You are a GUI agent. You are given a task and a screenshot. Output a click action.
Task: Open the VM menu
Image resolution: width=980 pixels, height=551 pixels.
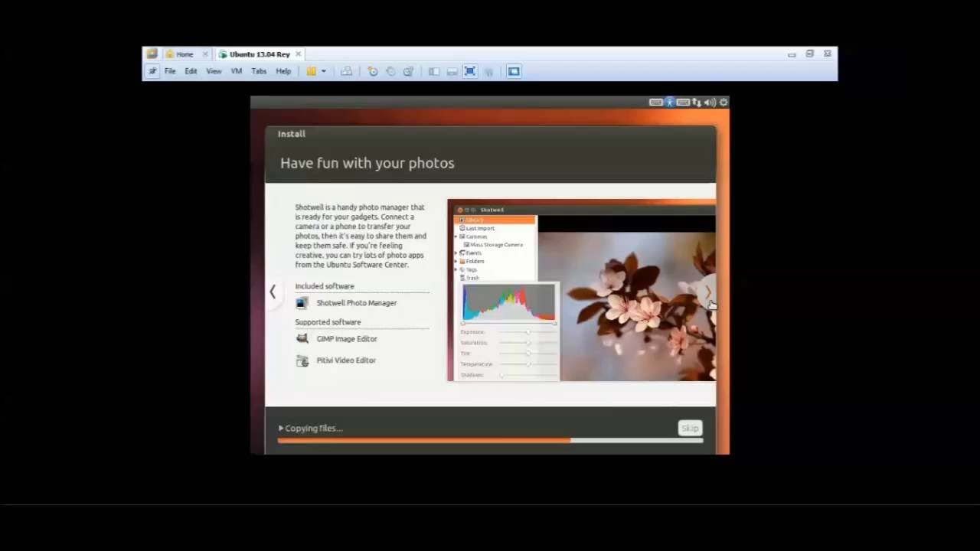pyautogui.click(x=237, y=71)
